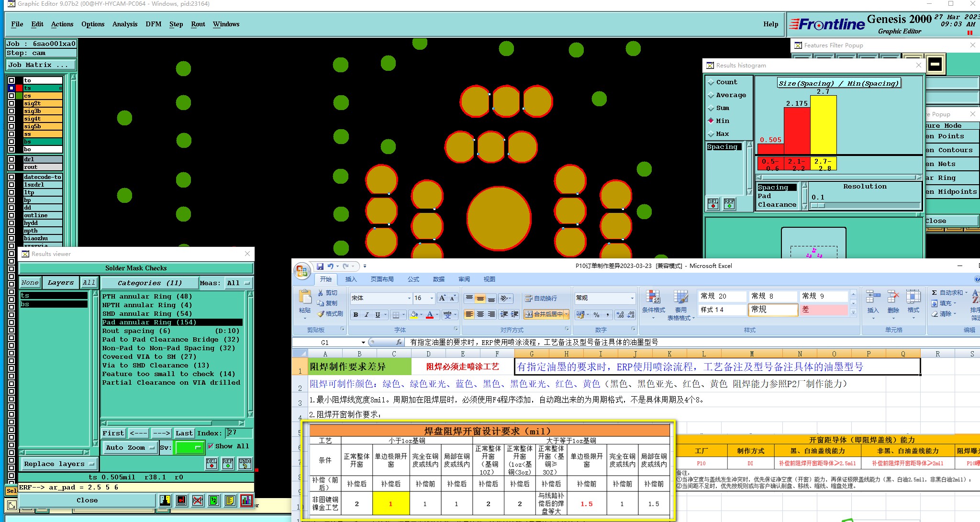980x522 pixels.
Task: Open the yellow report notes icon
Action: [230, 500]
